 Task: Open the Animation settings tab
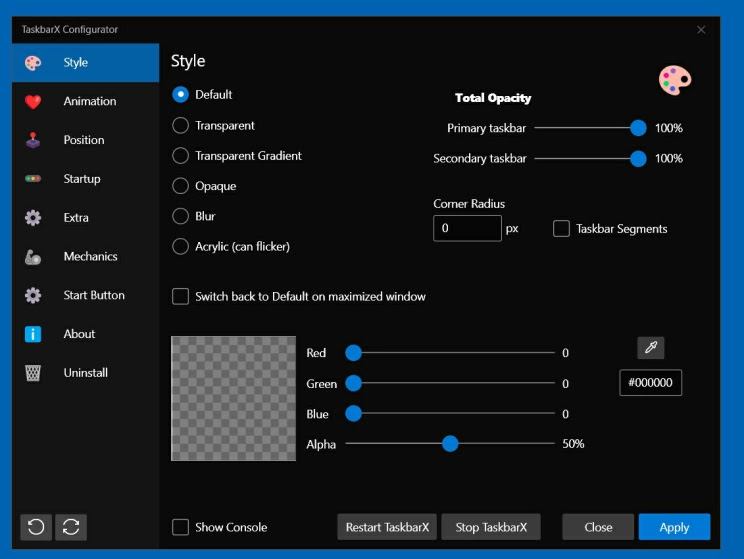click(90, 101)
